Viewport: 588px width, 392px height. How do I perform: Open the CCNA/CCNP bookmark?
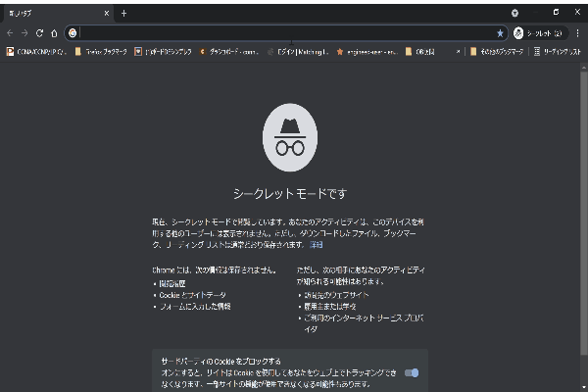pos(36,52)
